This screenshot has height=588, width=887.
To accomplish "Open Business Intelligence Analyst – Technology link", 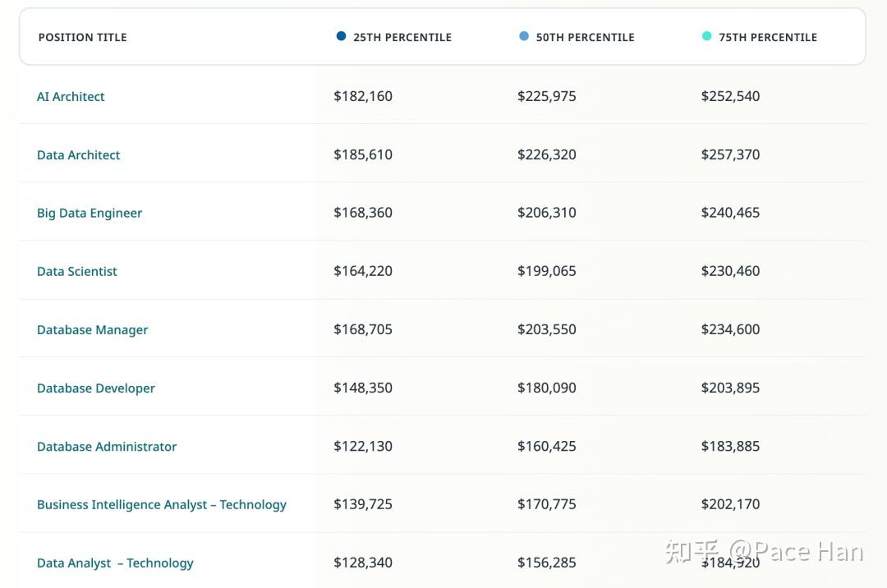I will (162, 504).
